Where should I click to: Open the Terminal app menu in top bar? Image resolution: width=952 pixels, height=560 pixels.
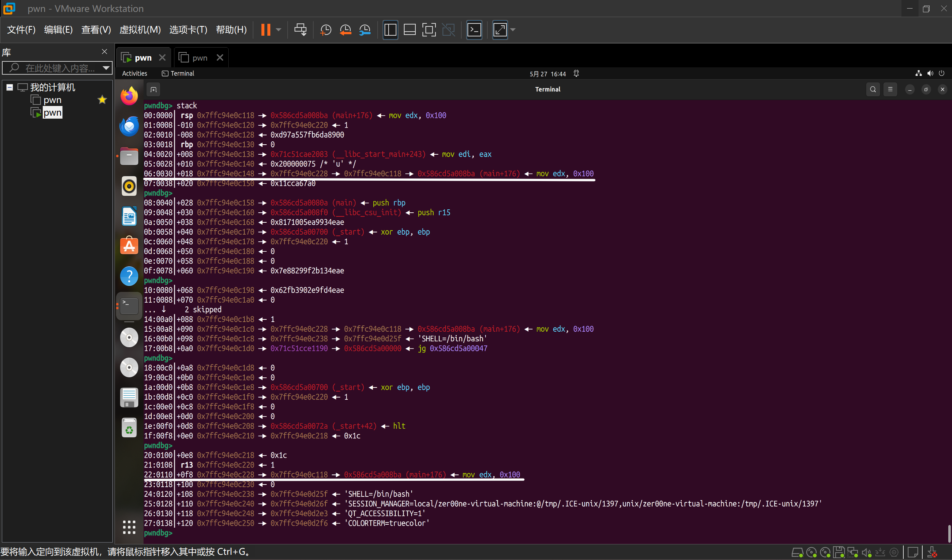click(178, 73)
